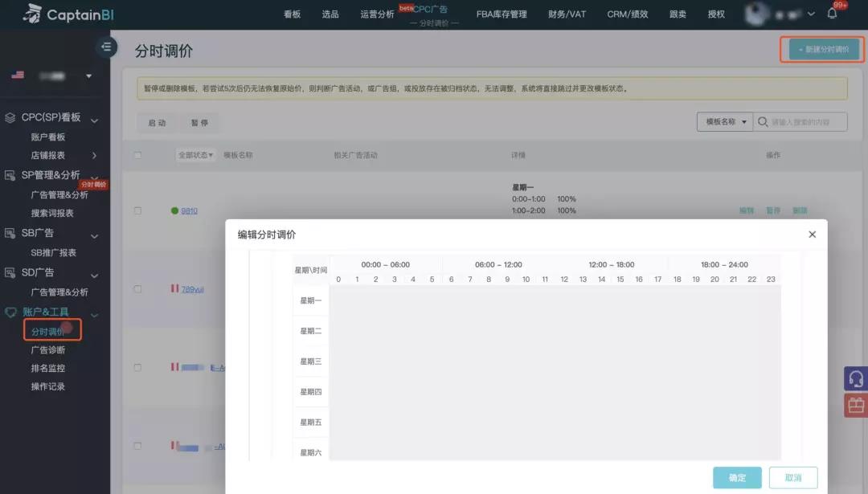The image size is (868, 494).
Task: Click the paused status icon of 789yui
Action: (175, 288)
